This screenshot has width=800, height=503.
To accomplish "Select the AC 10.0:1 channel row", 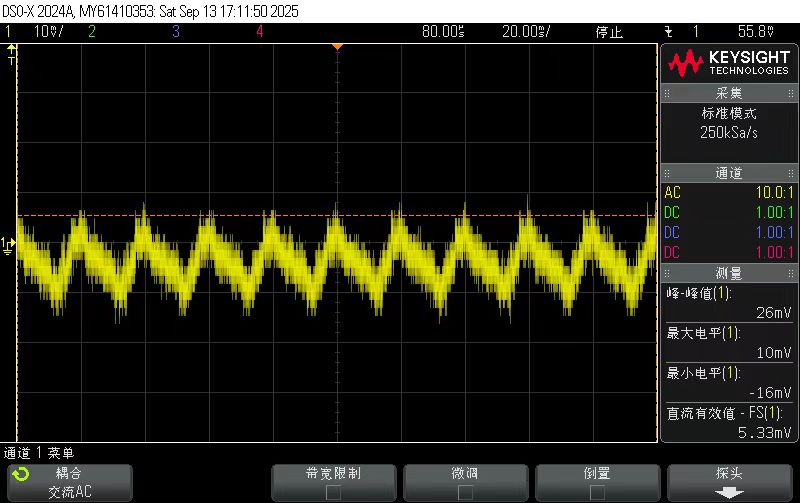I will (729, 193).
